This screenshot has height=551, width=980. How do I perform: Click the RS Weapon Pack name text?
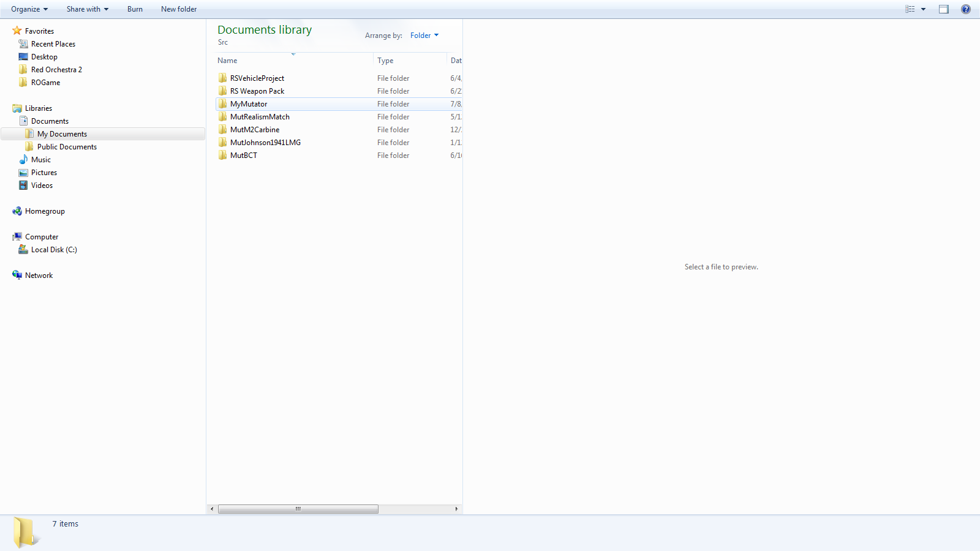tap(257, 91)
